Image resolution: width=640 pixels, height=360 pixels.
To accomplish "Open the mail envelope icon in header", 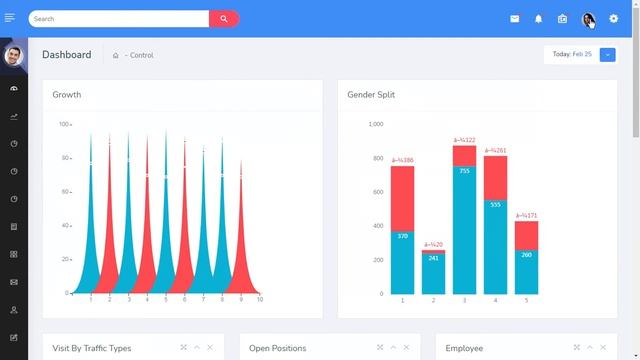I will point(515,19).
